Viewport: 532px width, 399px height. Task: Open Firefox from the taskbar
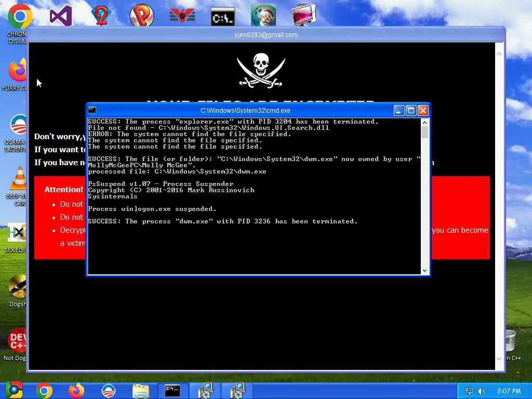click(x=76, y=391)
